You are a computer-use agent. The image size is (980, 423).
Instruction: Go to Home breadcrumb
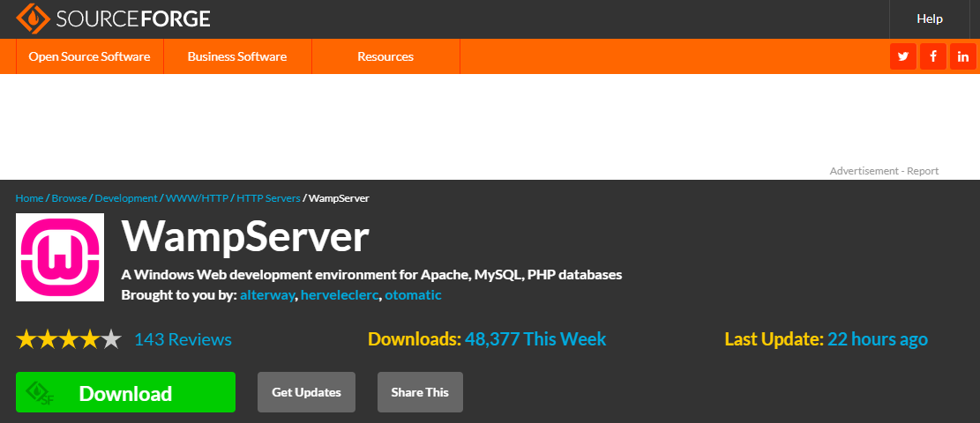click(x=29, y=198)
